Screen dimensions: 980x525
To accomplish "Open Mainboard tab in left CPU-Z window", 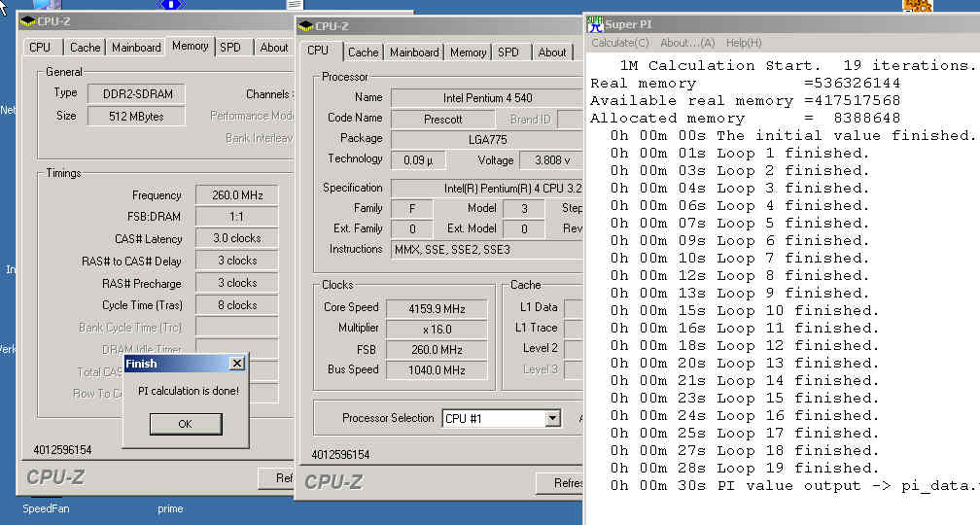I will 136,48.
